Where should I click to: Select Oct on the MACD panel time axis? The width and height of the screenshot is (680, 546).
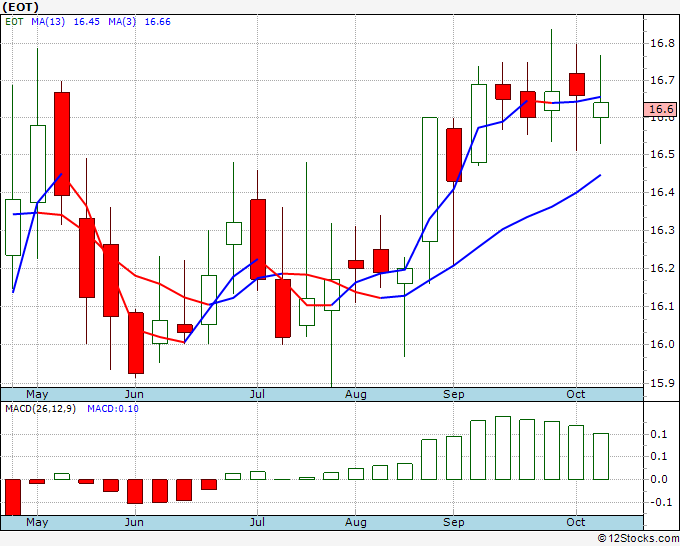(576, 522)
